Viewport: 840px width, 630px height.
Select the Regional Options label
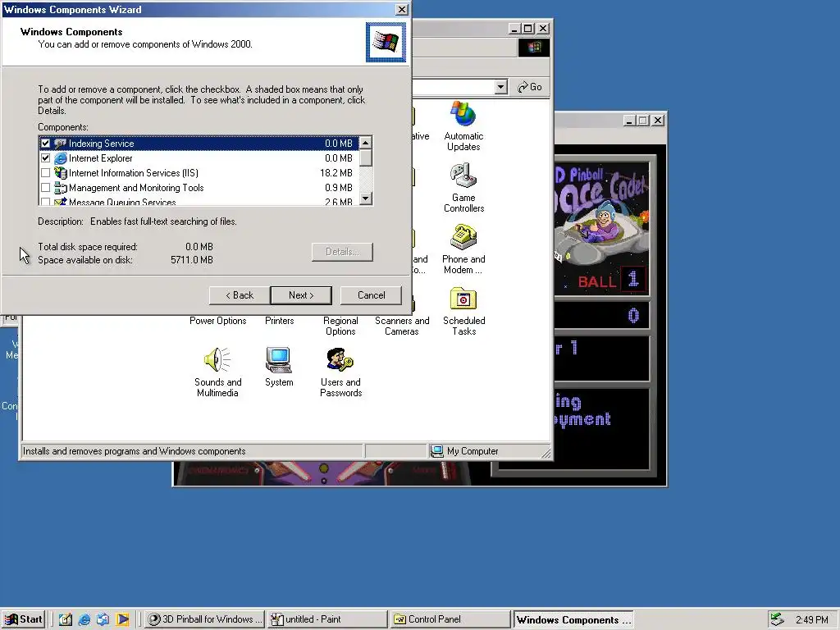tap(340, 326)
